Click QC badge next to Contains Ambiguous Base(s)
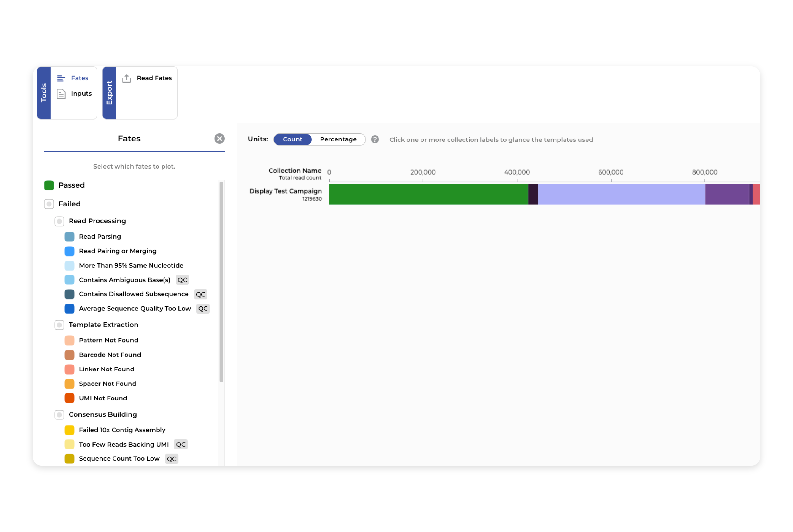The image size is (793, 532). click(x=182, y=280)
